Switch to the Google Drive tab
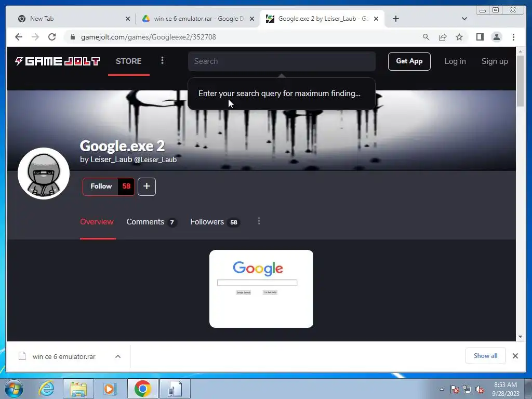Screen dimensions: 532x399 point(197,19)
